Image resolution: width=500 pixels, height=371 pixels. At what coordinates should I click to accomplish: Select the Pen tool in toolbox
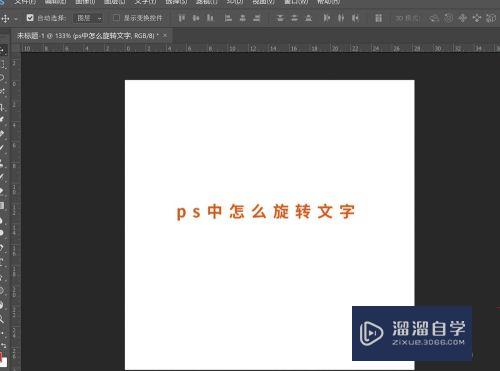(x=2, y=248)
